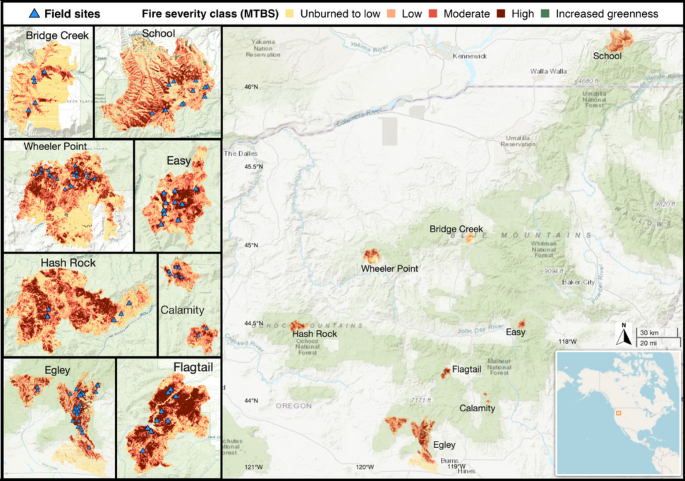Screen dimensions: 685x481
Task: Click the orange square in the locator map
Action: tap(617, 412)
